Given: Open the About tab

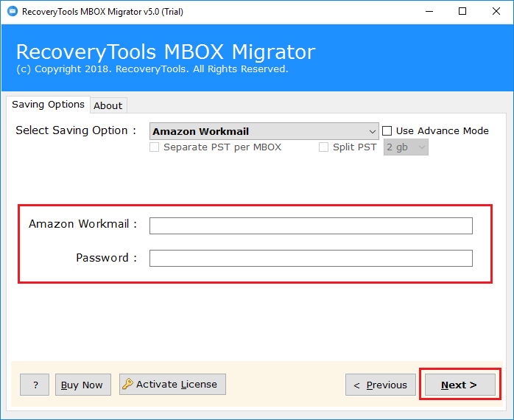Looking at the screenshot, I should [x=108, y=105].
